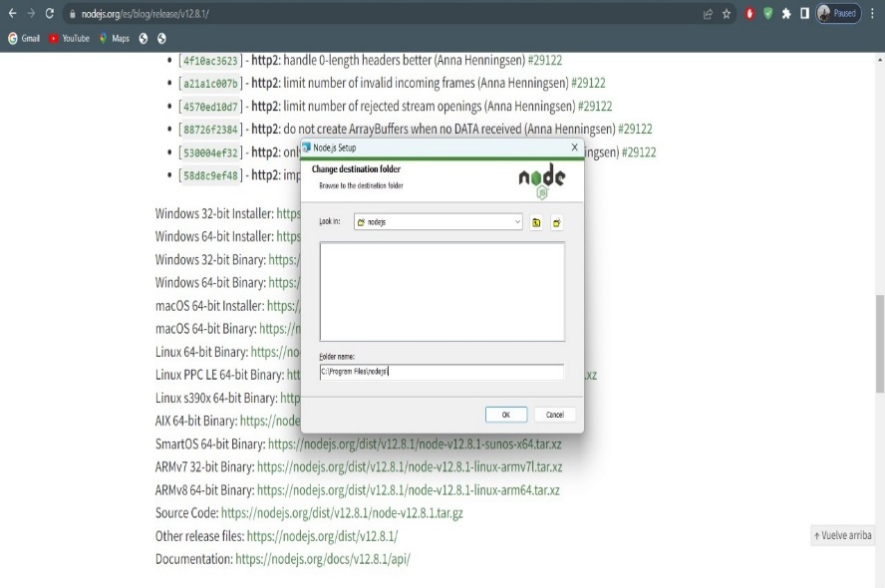Image resolution: width=885 pixels, height=588 pixels.
Task: Go forward with the browser forward arrow
Action: tap(31, 14)
